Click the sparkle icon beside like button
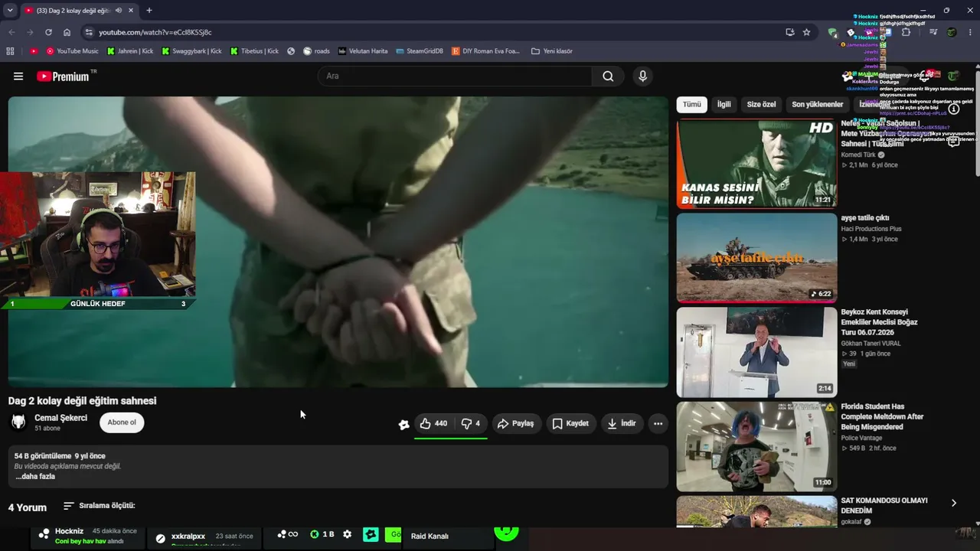The width and height of the screenshot is (980, 551). point(403,424)
